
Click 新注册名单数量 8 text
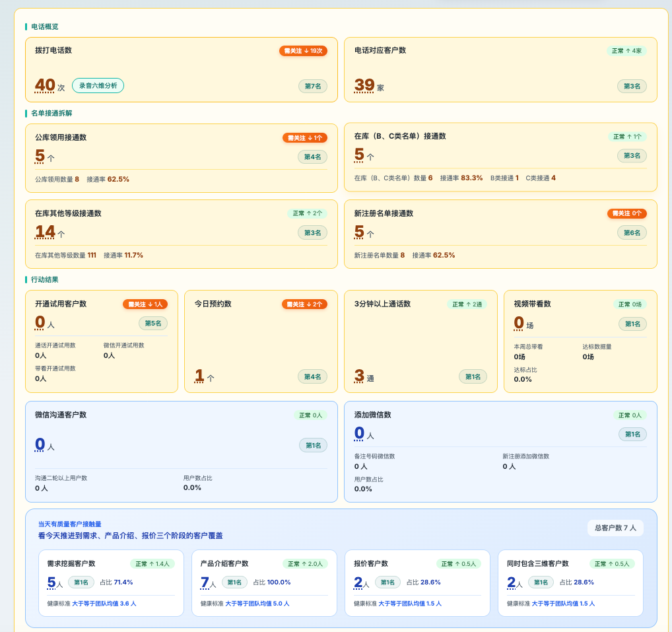(x=380, y=255)
